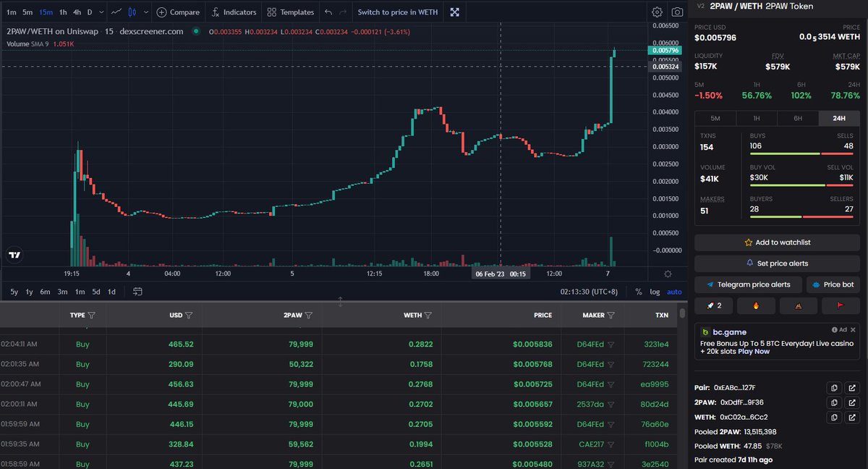Open WETH address in explorer

tap(851, 417)
